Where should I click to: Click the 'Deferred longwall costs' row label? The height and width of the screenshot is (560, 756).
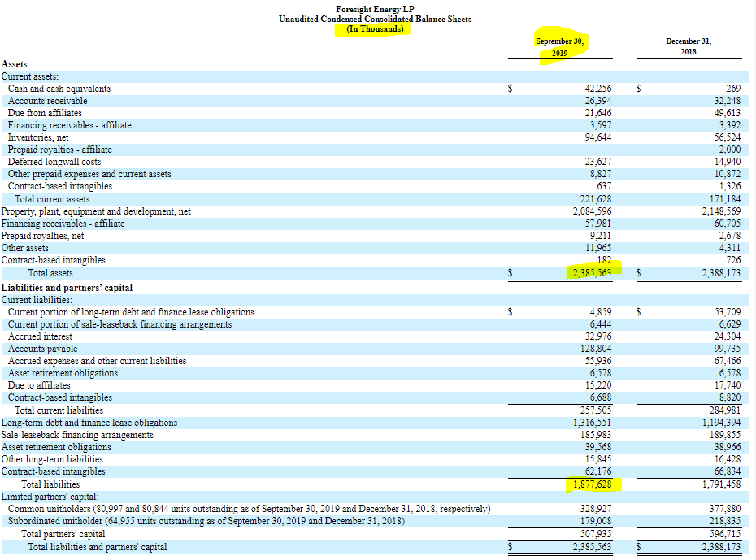click(54, 162)
